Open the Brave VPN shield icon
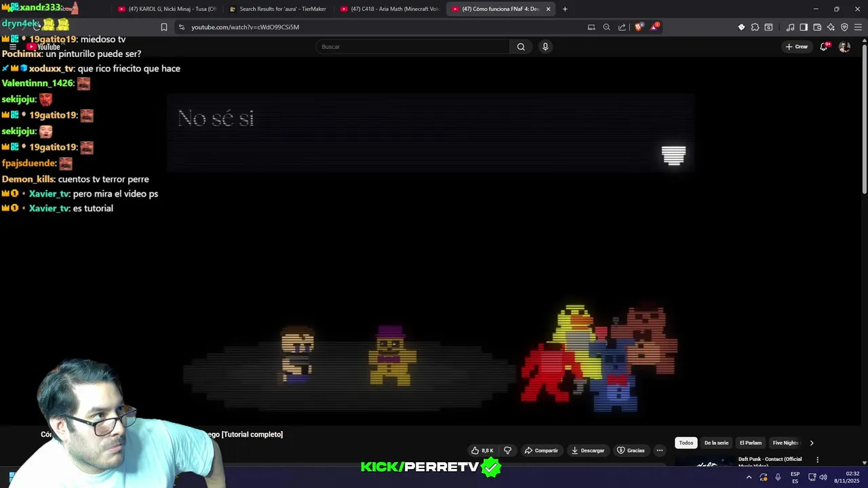 [x=844, y=27]
